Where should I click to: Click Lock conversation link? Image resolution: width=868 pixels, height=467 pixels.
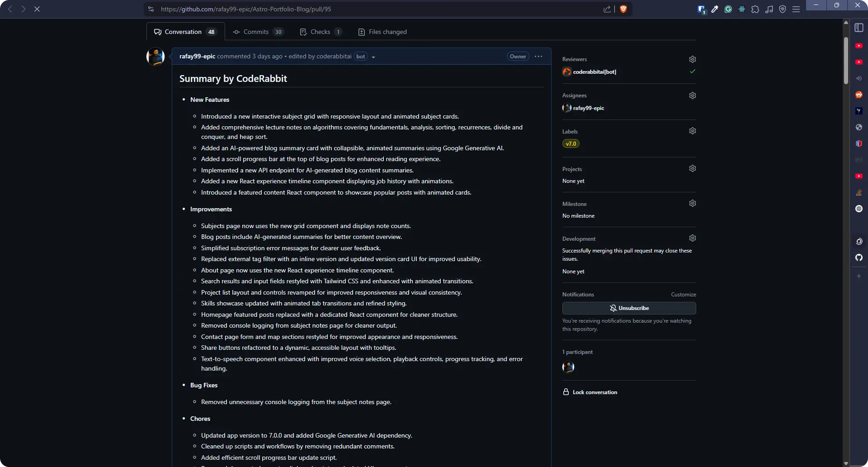[x=590, y=392]
